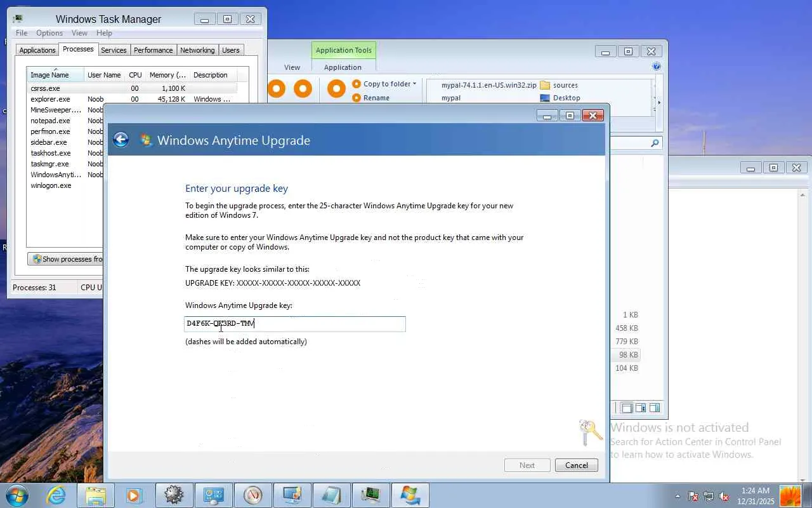Screen dimensions: 812x508
Task: Select taskmgr.exe process row
Action: pos(65,164)
